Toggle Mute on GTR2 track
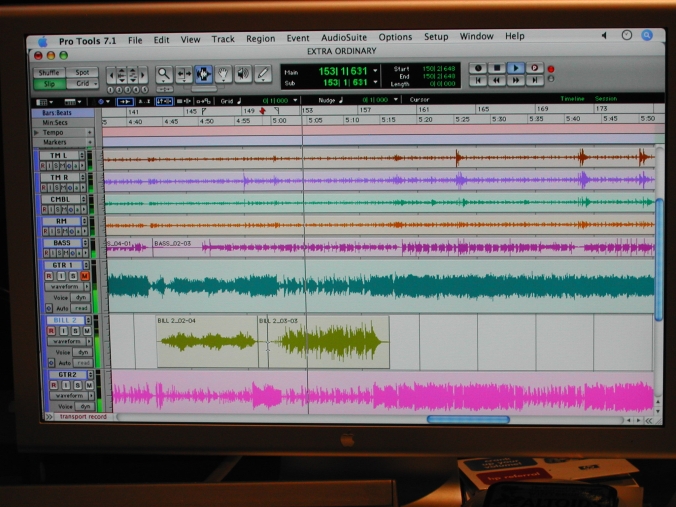676x507 pixels. click(x=89, y=385)
